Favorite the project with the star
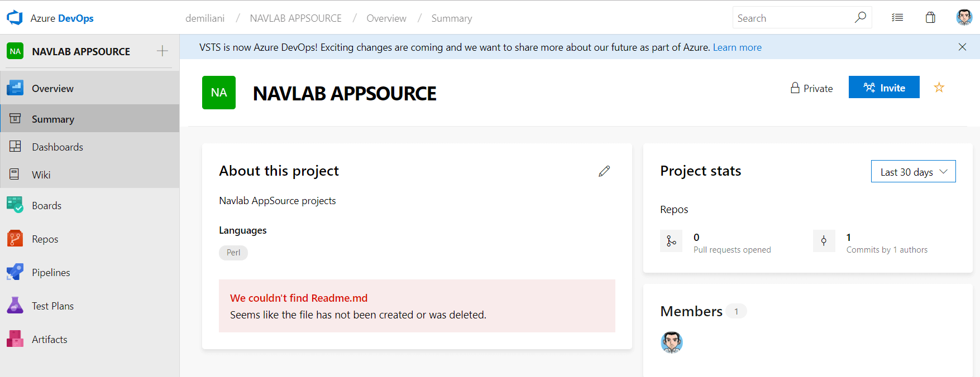 coord(939,87)
